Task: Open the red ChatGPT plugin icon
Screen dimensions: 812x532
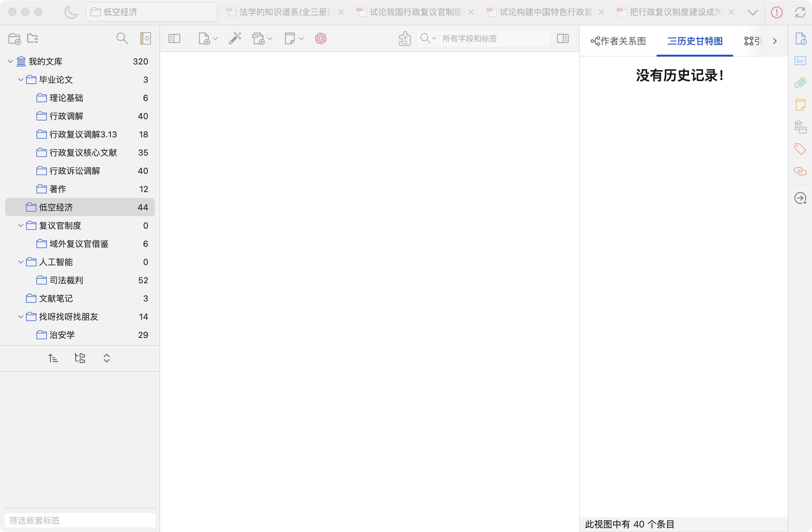Action: pyautogui.click(x=321, y=39)
